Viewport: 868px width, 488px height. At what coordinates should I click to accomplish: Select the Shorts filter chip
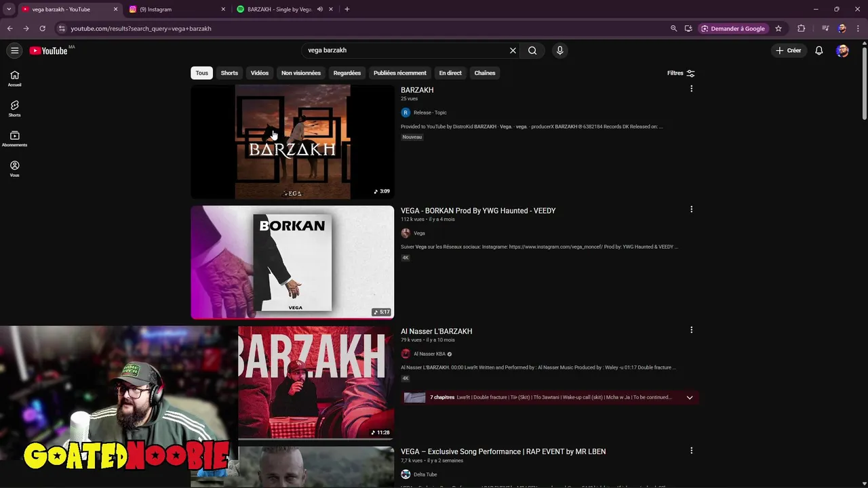[x=229, y=73]
